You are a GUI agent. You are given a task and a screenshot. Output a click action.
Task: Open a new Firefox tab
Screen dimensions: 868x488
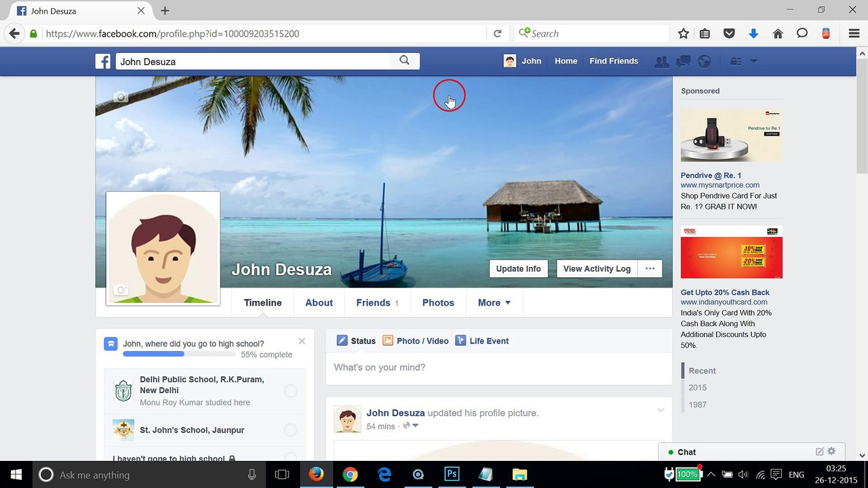pyautogui.click(x=165, y=11)
